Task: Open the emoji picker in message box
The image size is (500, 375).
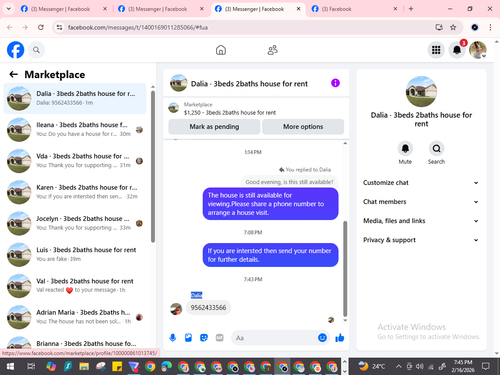Action: pyautogui.click(x=322, y=338)
